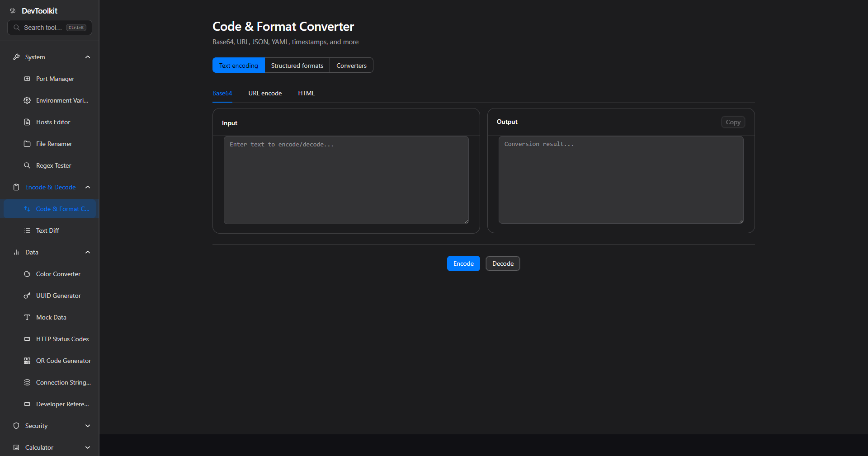Switch to Text encoding tab
Screen dimensions: 868x456
tap(239, 66)
